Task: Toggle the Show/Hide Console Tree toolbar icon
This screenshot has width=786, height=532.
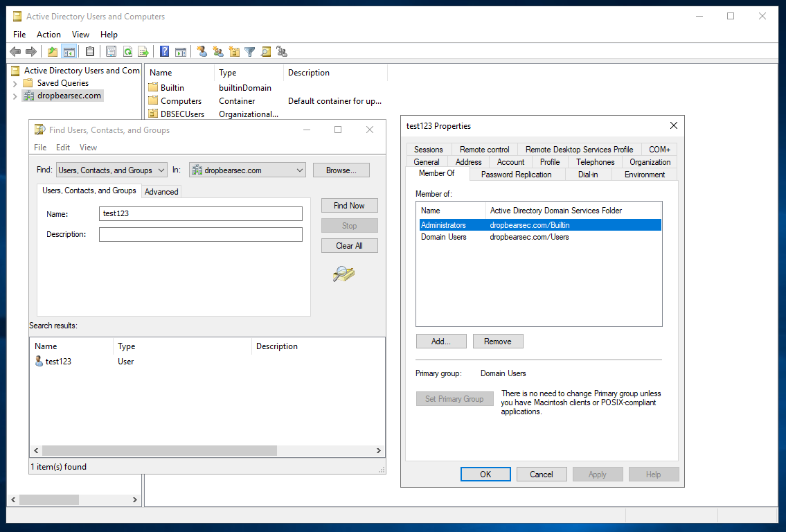Action: coord(69,52)
